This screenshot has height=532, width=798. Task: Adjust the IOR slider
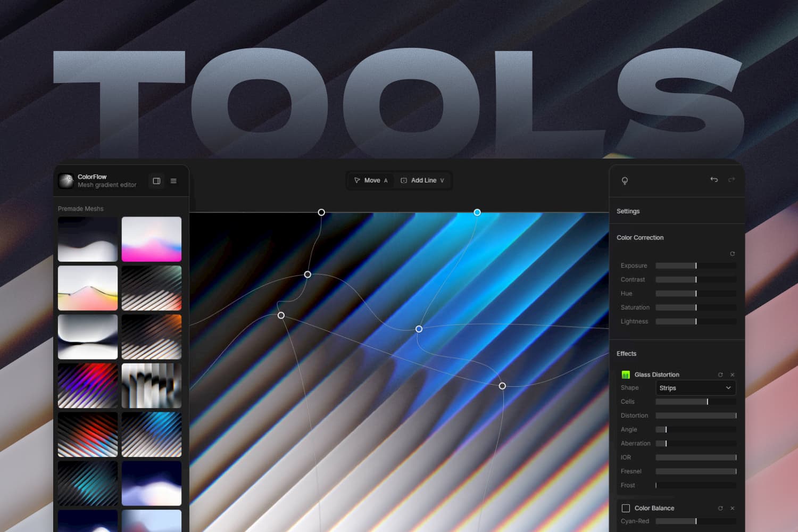pos(696,458)
